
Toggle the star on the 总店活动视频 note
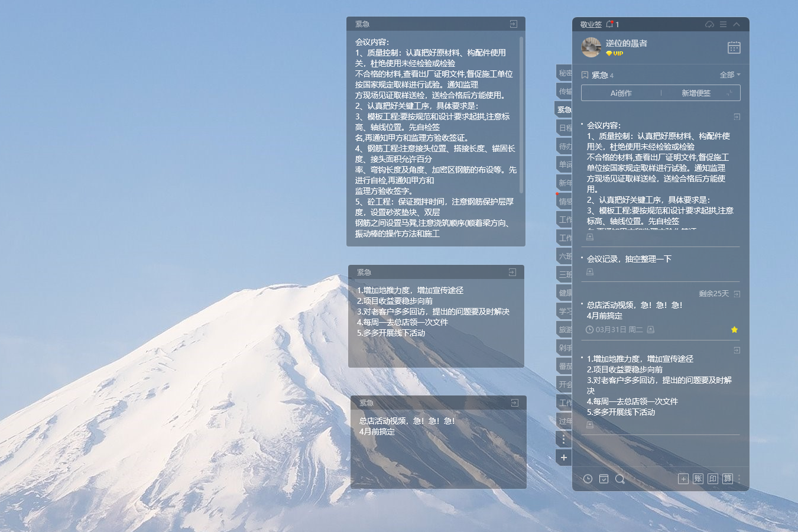pos(735,330)
